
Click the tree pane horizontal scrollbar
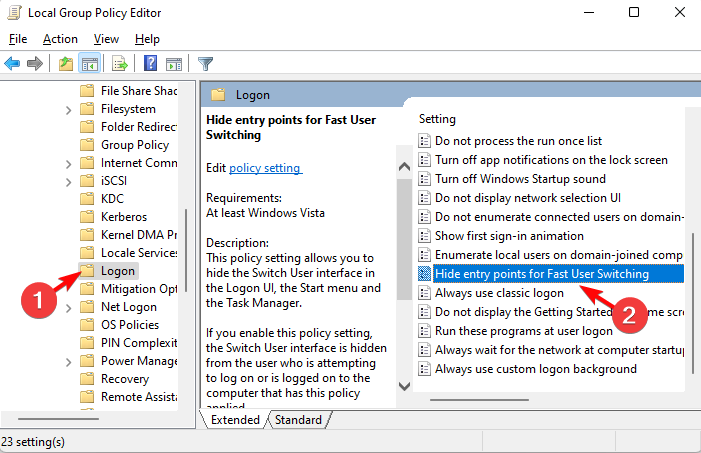(x=58, y=419)
